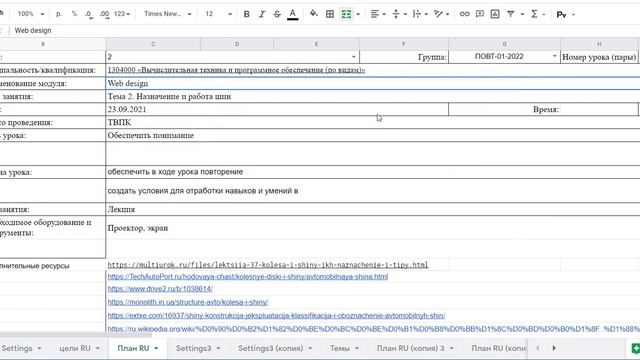The width and height of the screenshot is (640, 360).
Task: Apply strikethrough formatting
Action: 277,14
